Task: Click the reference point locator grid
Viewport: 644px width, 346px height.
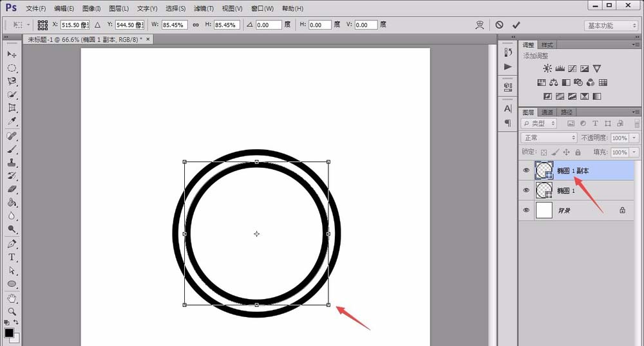Action: coord(43,25)
